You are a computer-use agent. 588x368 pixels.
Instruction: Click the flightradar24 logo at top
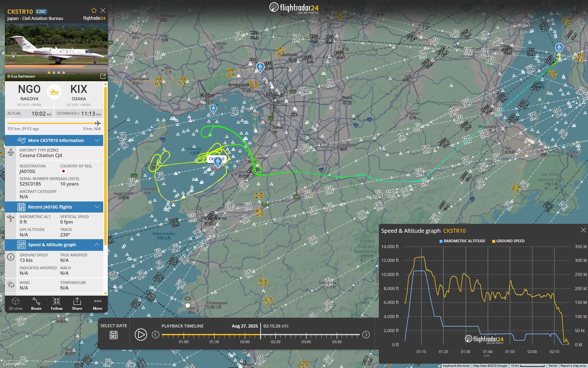pyautogui.click(x=294, y=8)
